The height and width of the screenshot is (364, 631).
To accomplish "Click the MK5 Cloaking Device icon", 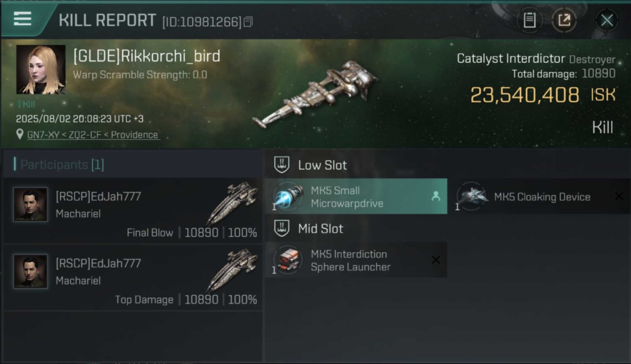I will click(472, 196).
